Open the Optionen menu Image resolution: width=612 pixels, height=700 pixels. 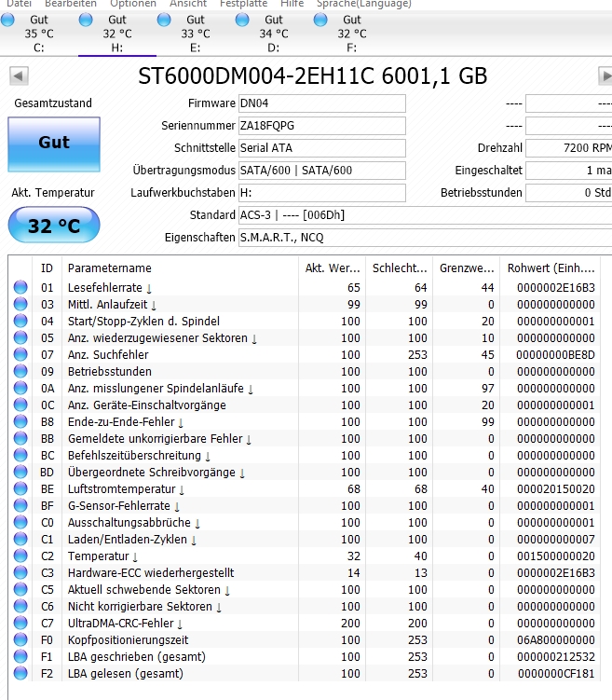[x=133, y=4]
